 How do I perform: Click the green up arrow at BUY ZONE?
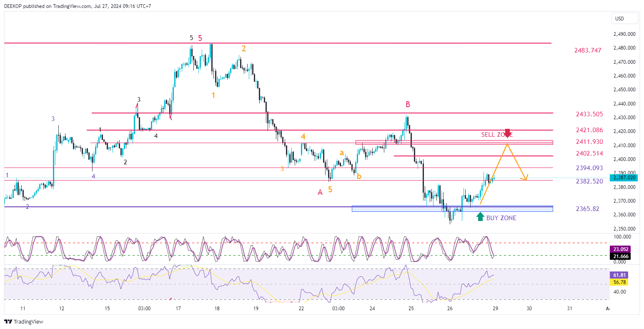tap(480, 216)
